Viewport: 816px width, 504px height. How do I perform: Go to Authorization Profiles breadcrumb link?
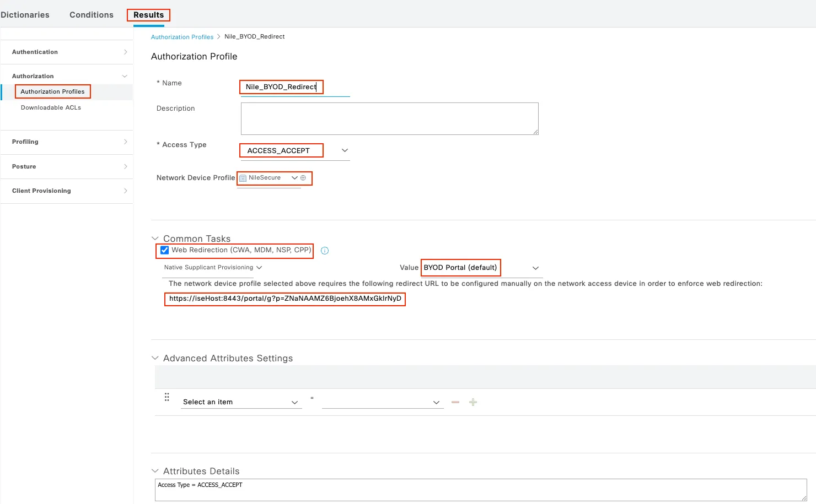[182, 37]
